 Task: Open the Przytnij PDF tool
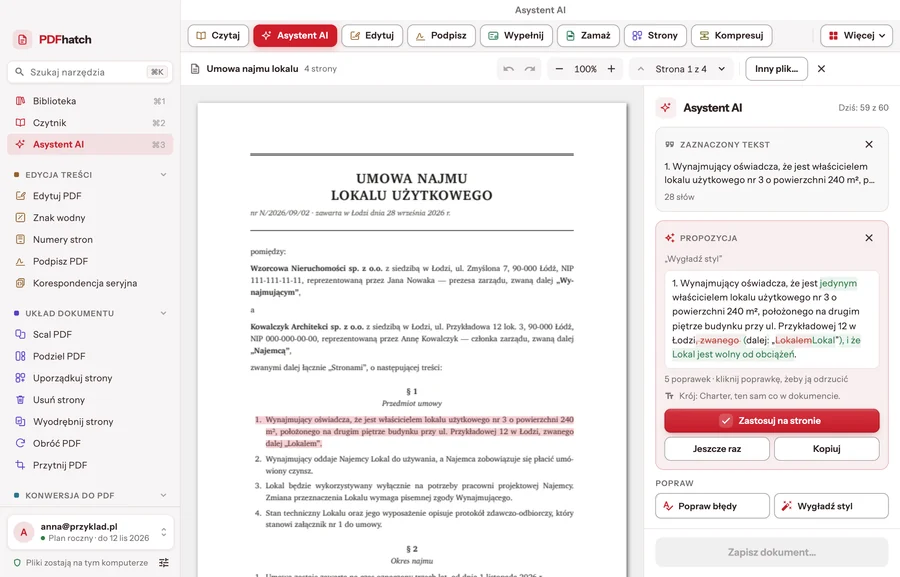(90, 465)
